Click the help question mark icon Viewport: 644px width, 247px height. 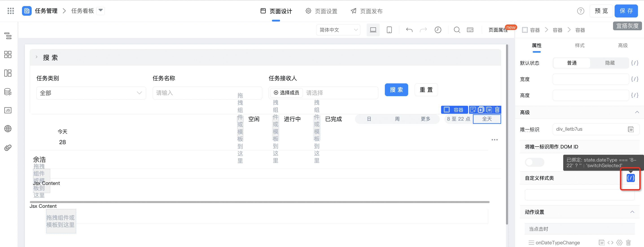click(580, 11)
